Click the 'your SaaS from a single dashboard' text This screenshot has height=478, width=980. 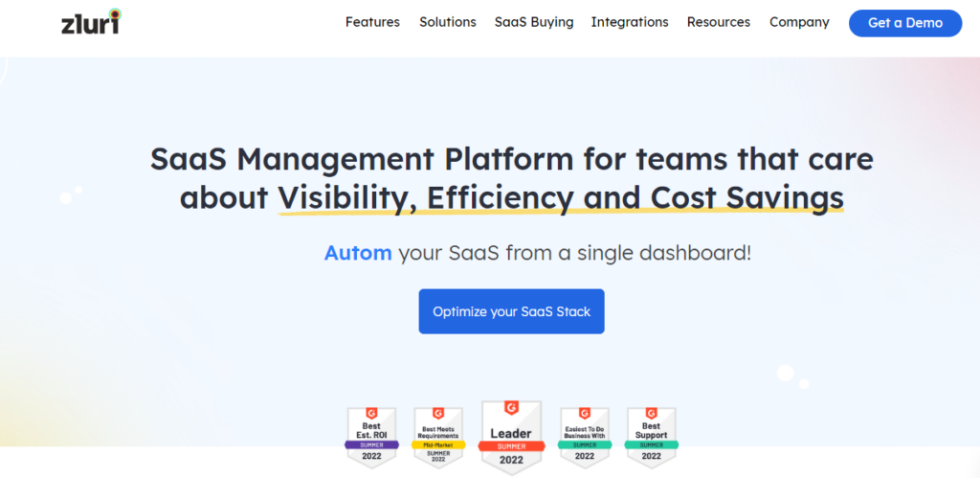574,254
